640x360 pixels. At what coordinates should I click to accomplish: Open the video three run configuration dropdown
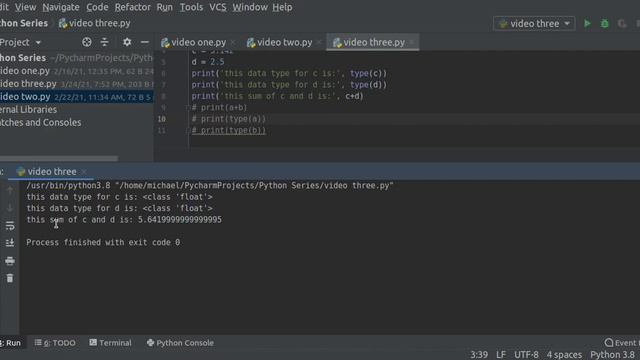coord(534,24)
